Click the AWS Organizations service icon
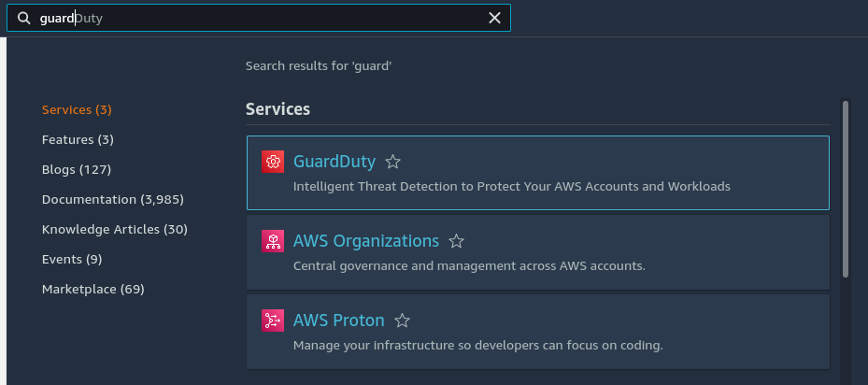The width and height of the screenshot is (868, 385). pos(273,241)
